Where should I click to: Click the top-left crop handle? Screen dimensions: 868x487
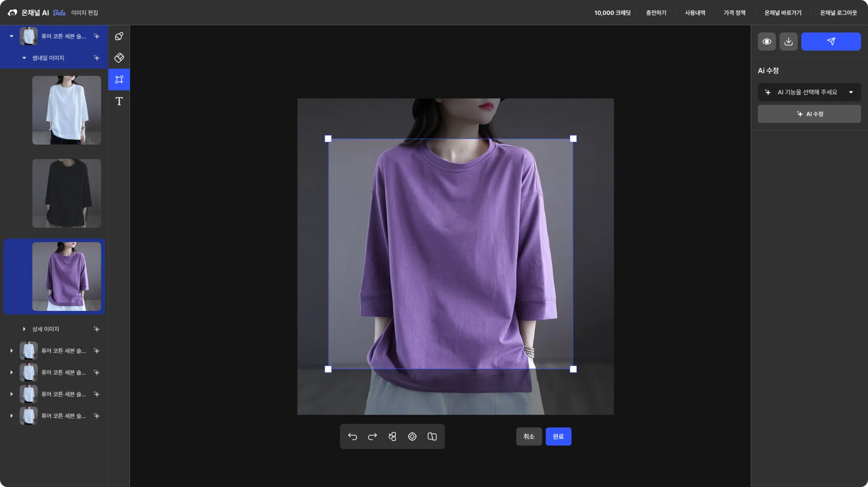[x=328, y=139]
